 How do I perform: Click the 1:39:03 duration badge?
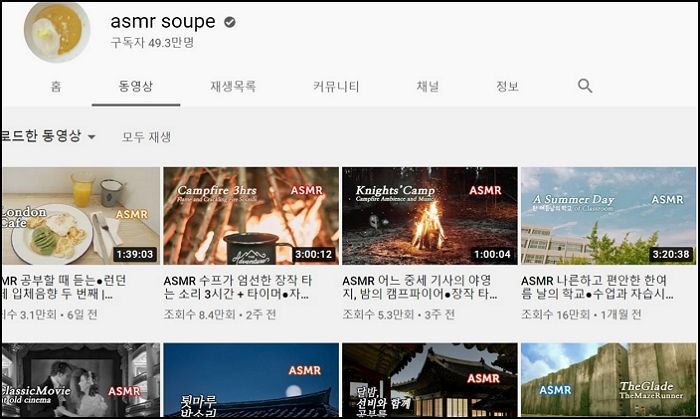135,254
